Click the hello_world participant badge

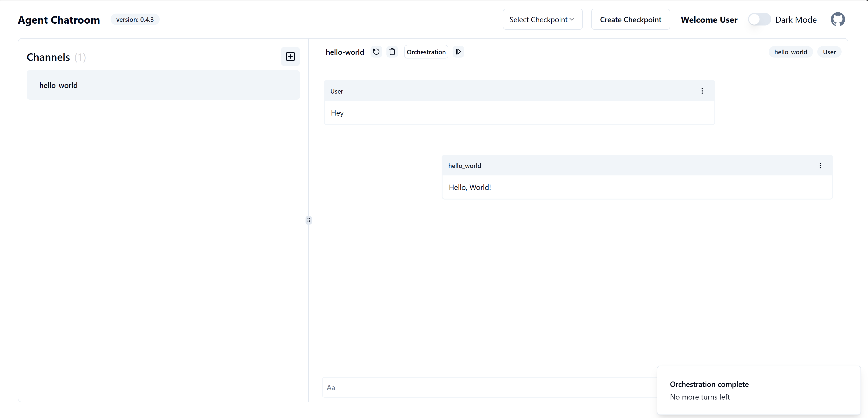[x=790, y=52]
